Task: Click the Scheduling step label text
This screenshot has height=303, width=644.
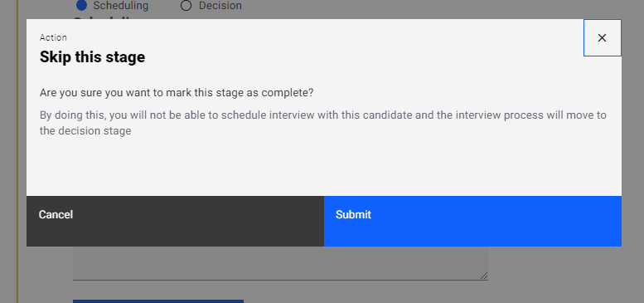Action: click(x=121, y=6)
